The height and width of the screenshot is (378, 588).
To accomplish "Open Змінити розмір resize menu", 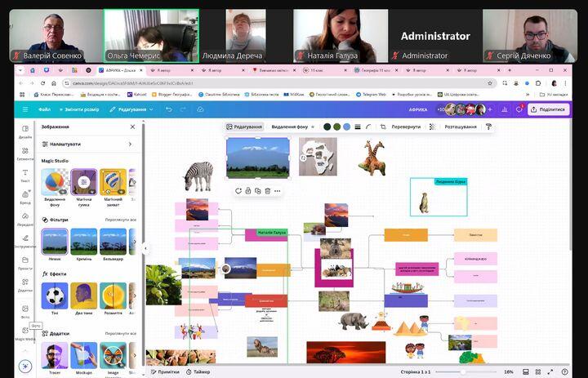I will [x=79, y=109].
